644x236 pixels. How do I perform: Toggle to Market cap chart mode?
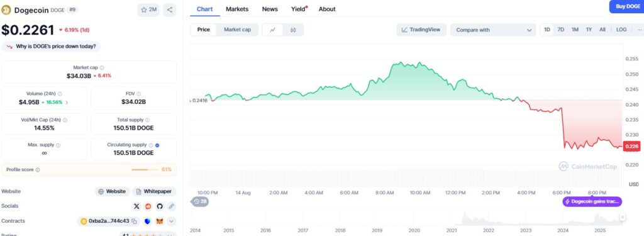237,30
